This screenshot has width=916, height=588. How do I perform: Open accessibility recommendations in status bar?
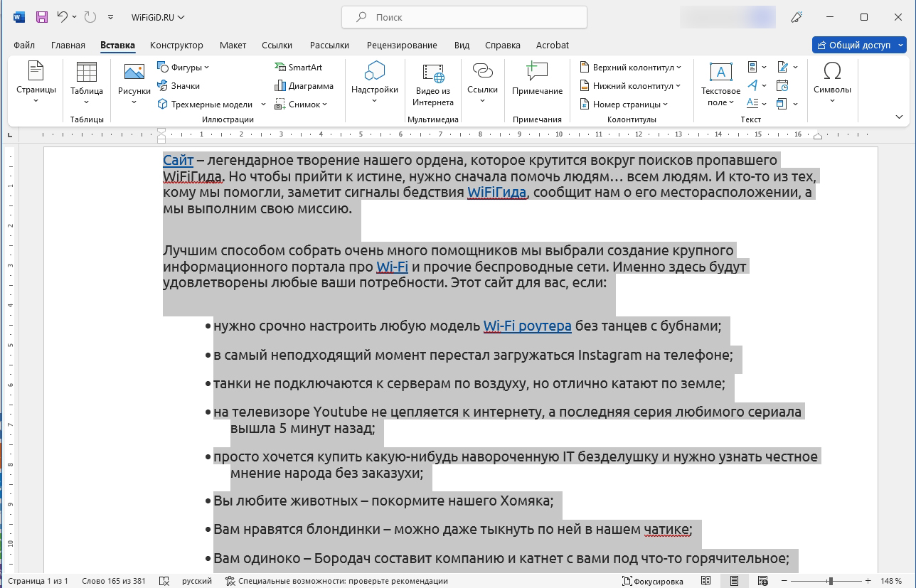[336, 581]
